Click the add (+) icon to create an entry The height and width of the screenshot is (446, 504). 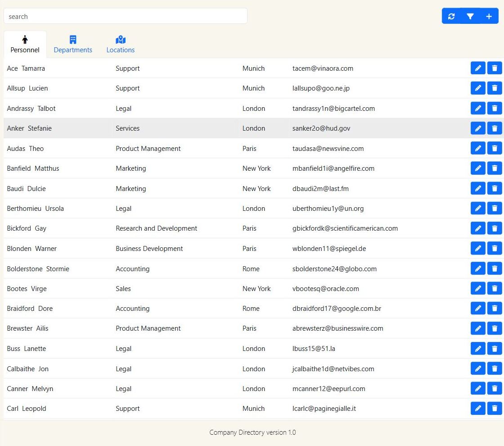489,16
